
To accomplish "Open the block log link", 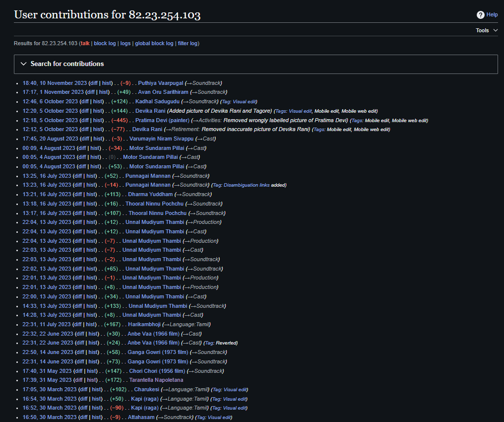I will [x=105, y=43].
